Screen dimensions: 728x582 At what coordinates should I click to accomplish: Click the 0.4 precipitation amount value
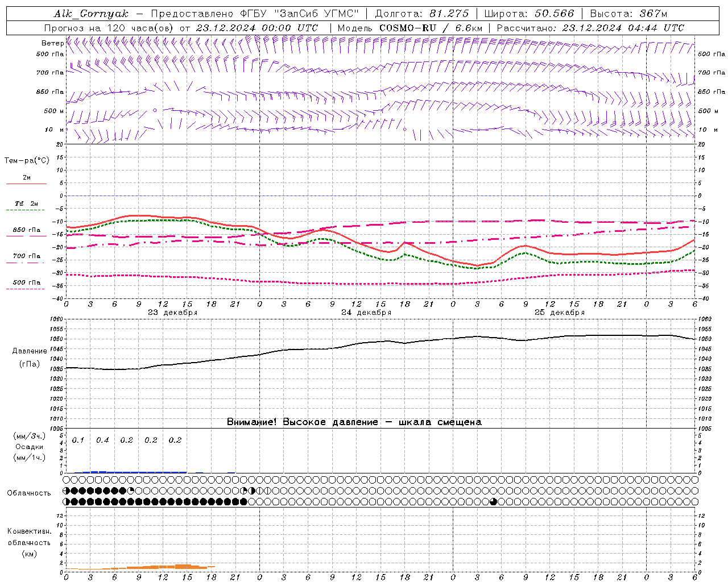pyautogui.click(x=102, y=440)
